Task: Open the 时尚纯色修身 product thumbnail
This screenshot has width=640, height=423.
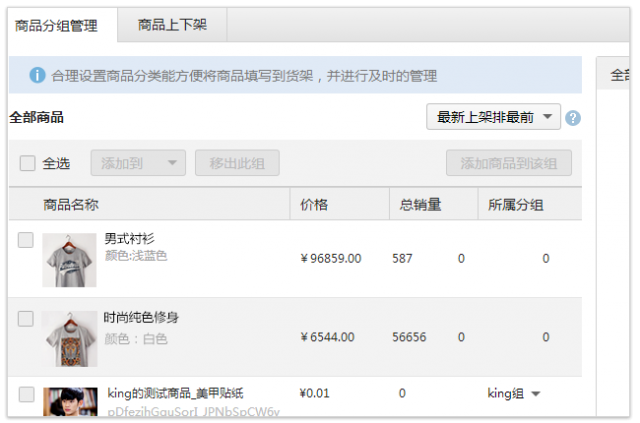Action: [x=69, y=338]
